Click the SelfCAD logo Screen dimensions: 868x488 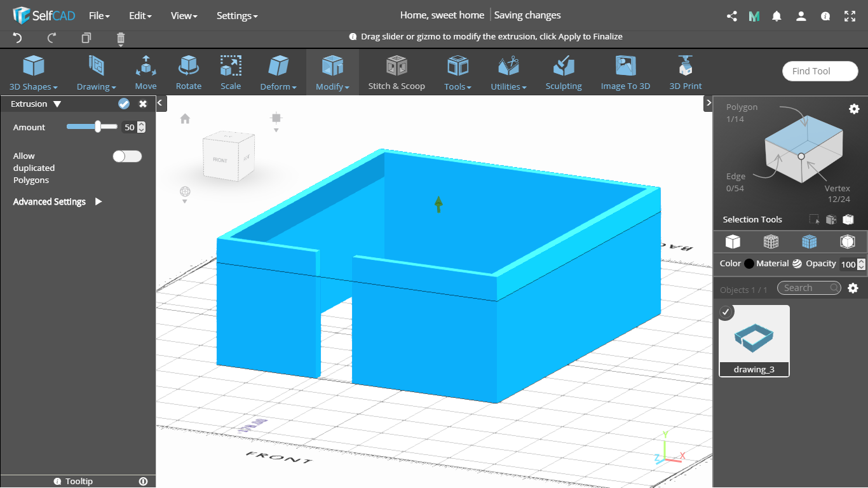click(x=44, y=15)
